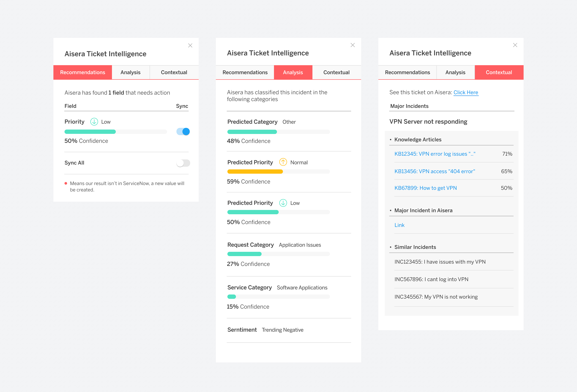Click the 'Trending Negative' sentiment value

click(x=282, y=330)
